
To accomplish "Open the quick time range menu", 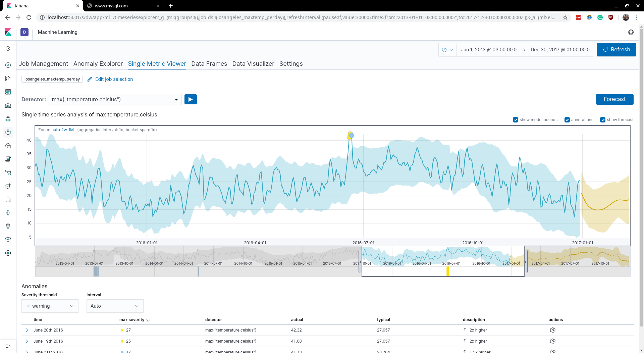I will (x=447, y=50).
